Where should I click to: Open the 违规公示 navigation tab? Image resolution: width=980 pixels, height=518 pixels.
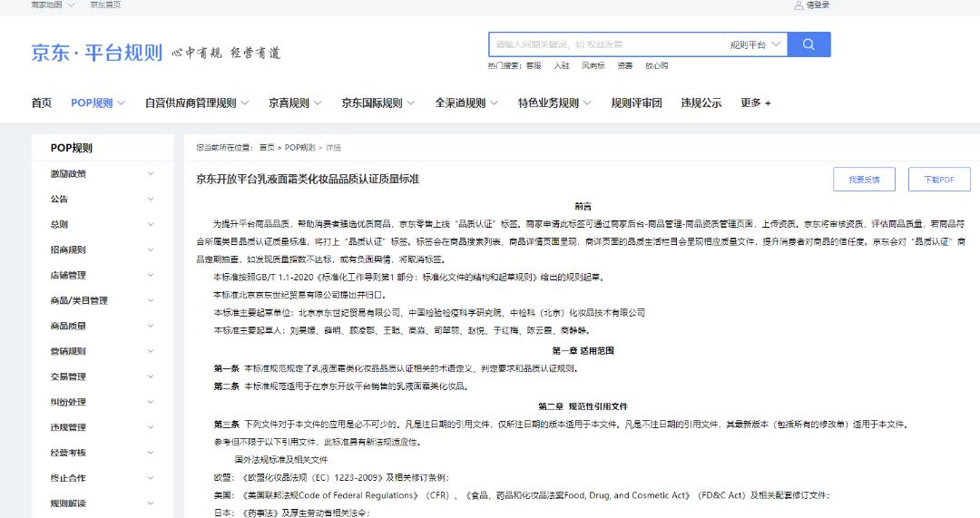[x=701, y=103]
